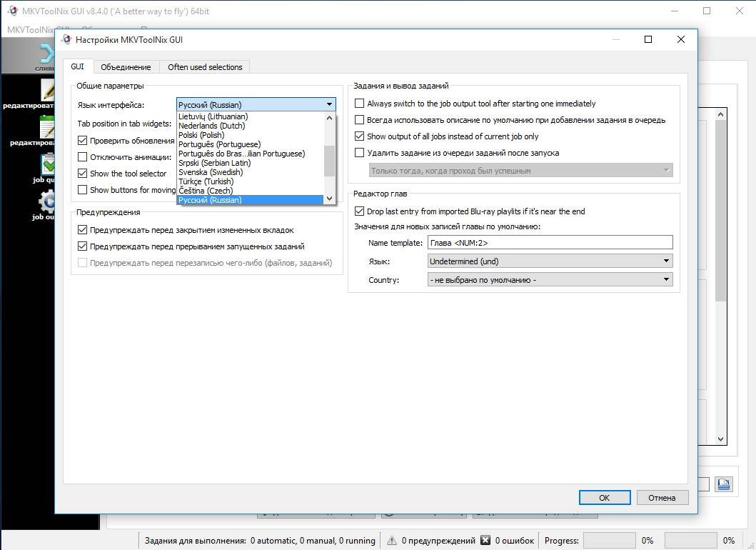Click the save file icon in main window
This screenshot has width=756, height=550.
(x=724, y=484)
